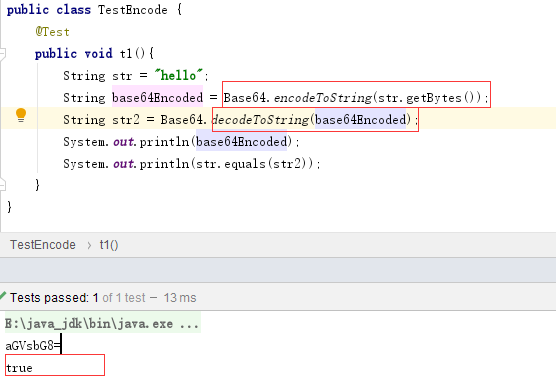
Task: Click the green tests passed checkmark
Action: coord(3,295)
